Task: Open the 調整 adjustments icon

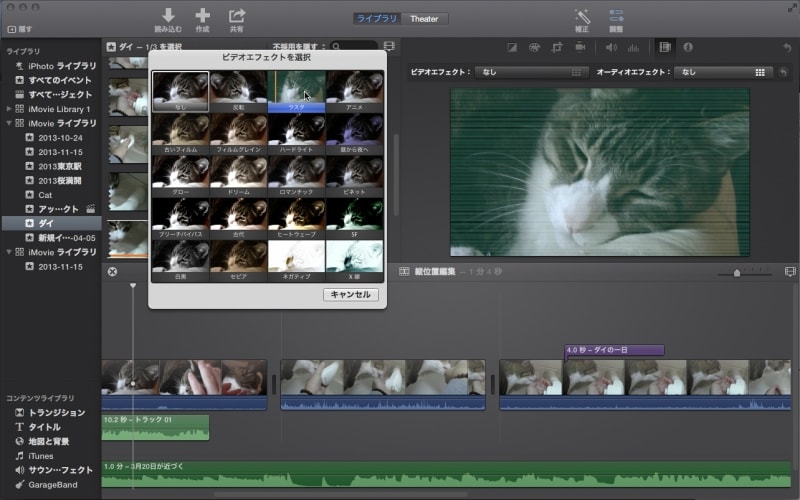Action: click(616, 16)
